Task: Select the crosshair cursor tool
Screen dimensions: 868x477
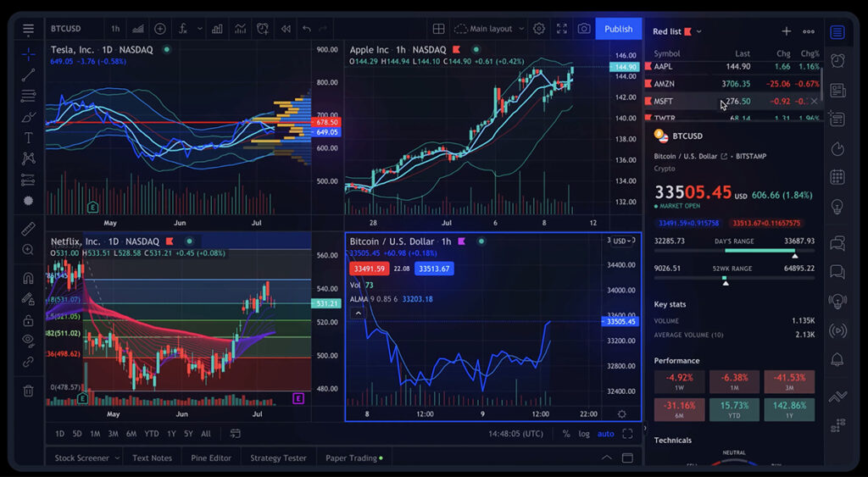Action: tap(28, 53)
